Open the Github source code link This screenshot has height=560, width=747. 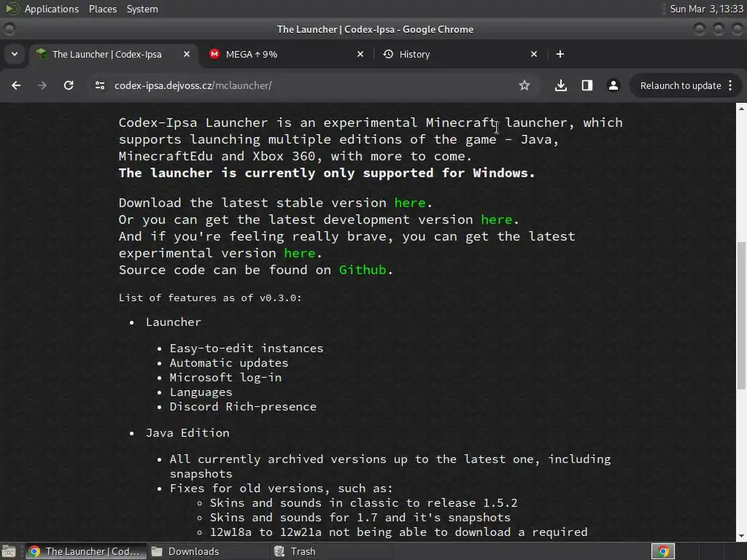(x=363, y=270)
